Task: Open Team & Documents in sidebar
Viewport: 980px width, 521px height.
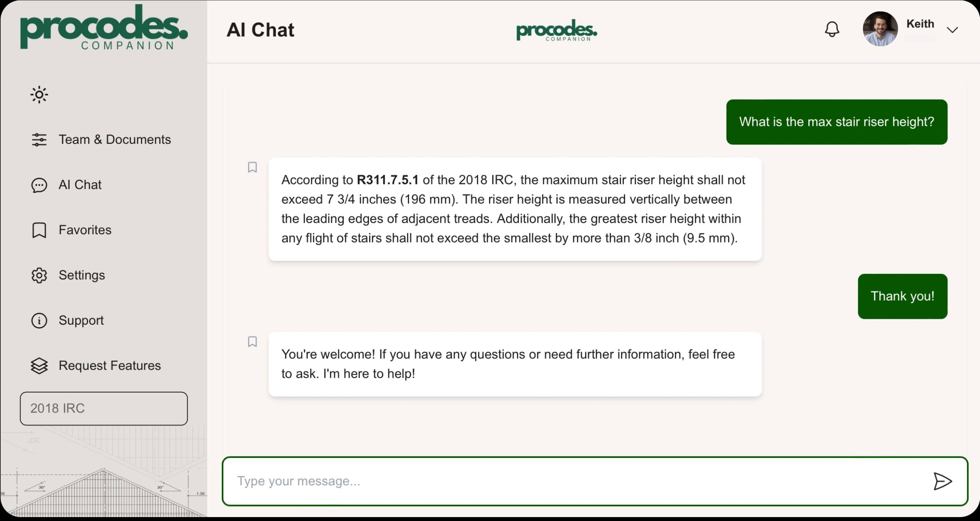Action: tap(101, 140)
